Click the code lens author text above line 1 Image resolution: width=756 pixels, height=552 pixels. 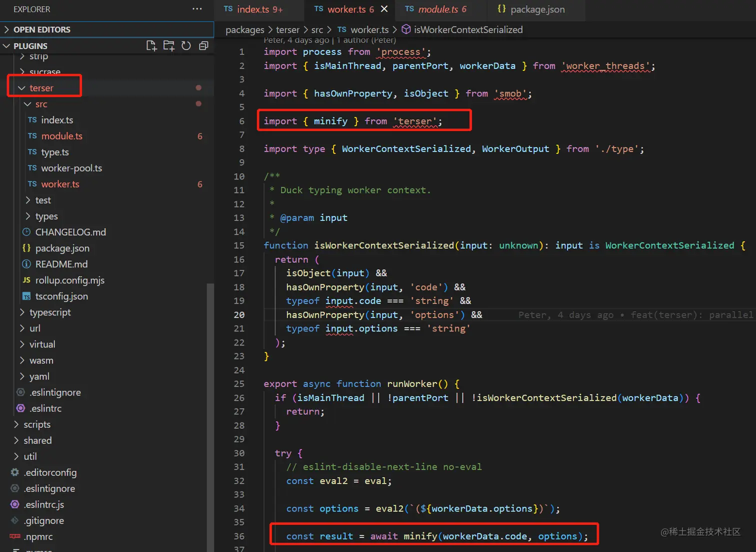pos(330,40)
